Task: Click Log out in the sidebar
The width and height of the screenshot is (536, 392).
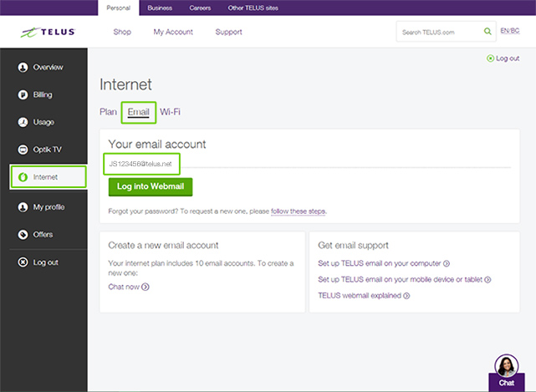Action: tap(45, 262)
